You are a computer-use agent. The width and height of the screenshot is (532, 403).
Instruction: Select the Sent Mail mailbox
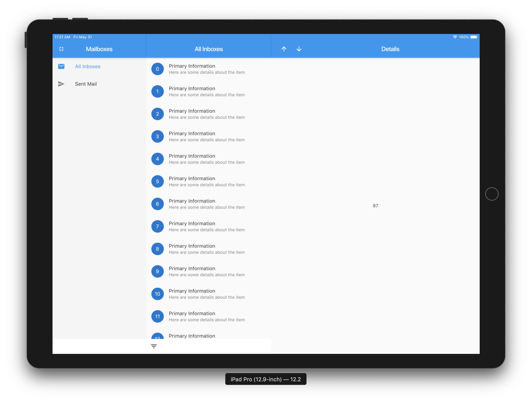[99, 84]
